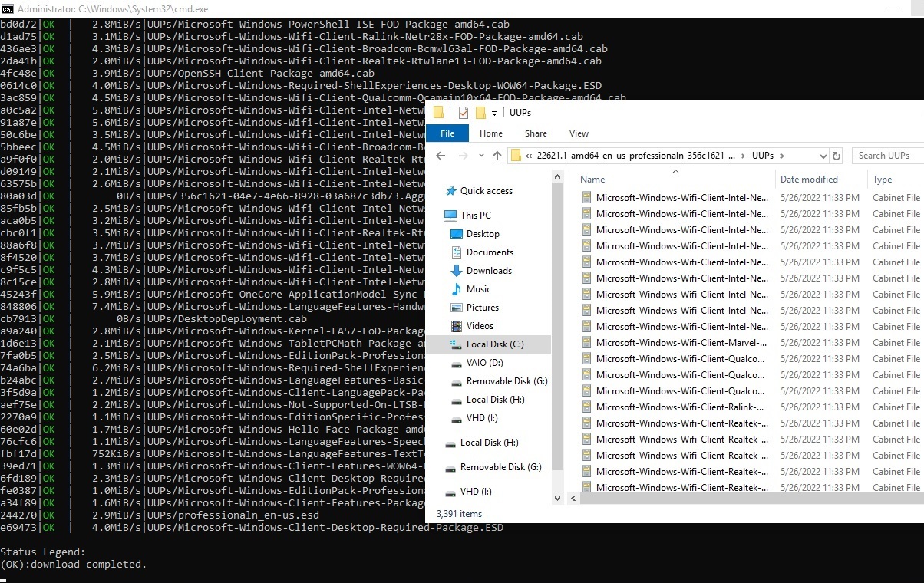
Task: Click the Pictures icon in navigation pane
Action: coord(457,308)
